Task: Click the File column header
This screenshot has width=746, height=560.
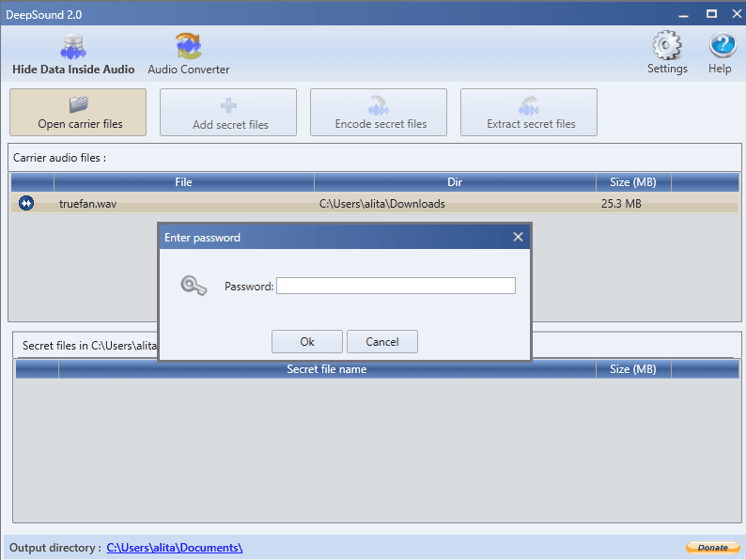Action: [183, 182]
